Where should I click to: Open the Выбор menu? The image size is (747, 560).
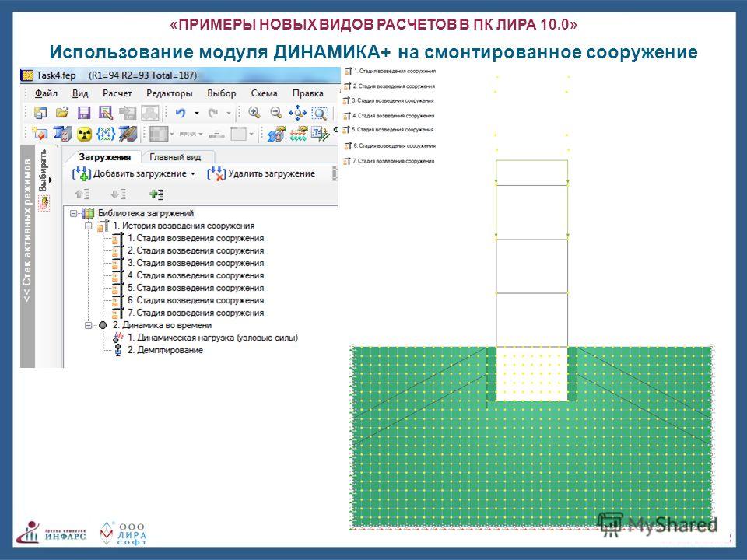[x=222, y=93]
